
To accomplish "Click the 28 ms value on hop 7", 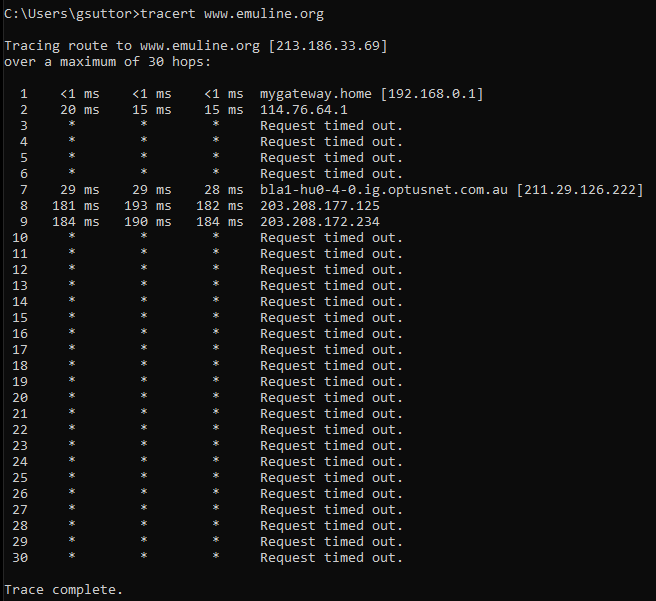I will pyautogui.click(x=223, y=190).
